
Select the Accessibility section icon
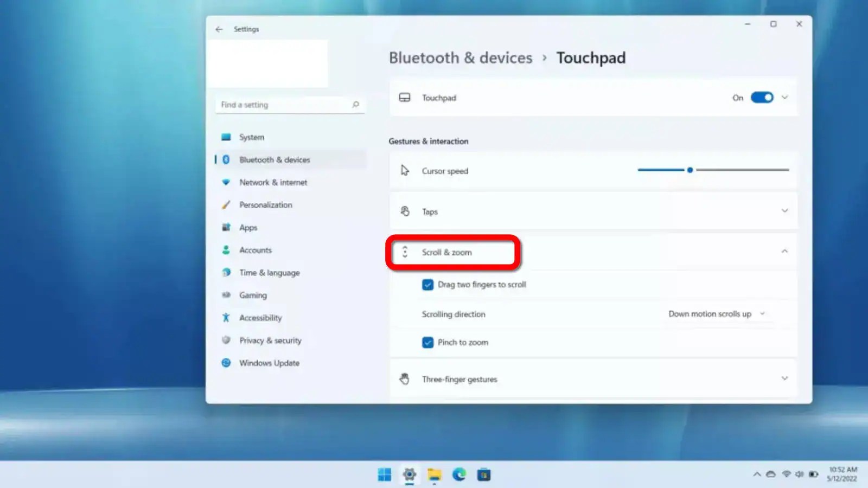point(226,318)
